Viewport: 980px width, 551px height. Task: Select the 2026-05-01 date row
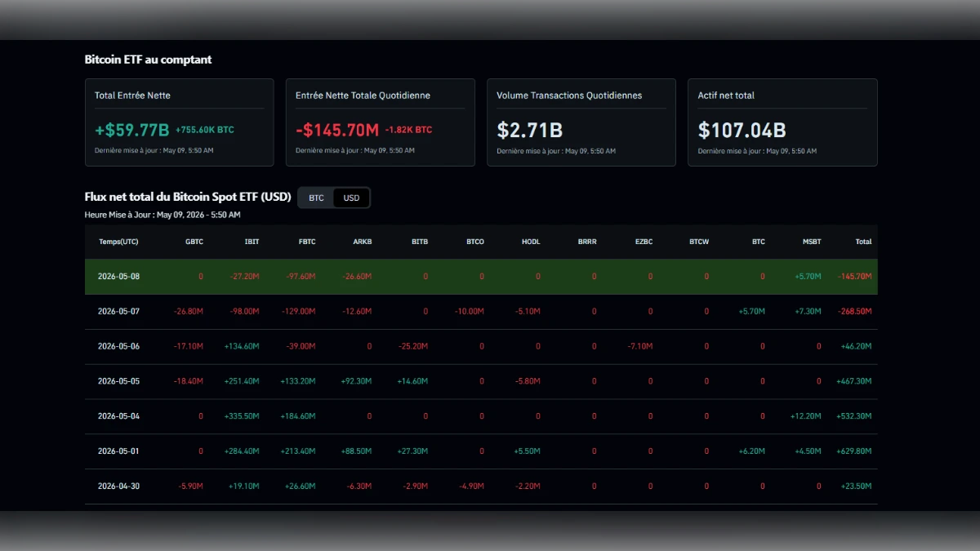click(481, 451)
